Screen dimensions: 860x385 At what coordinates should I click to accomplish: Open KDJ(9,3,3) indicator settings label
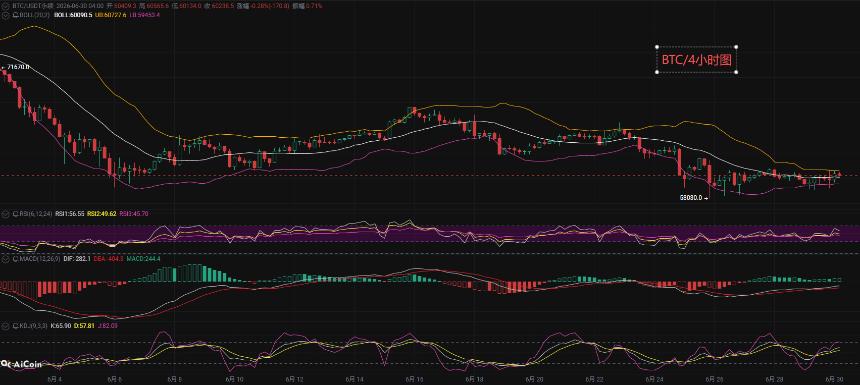pos(33,325)
